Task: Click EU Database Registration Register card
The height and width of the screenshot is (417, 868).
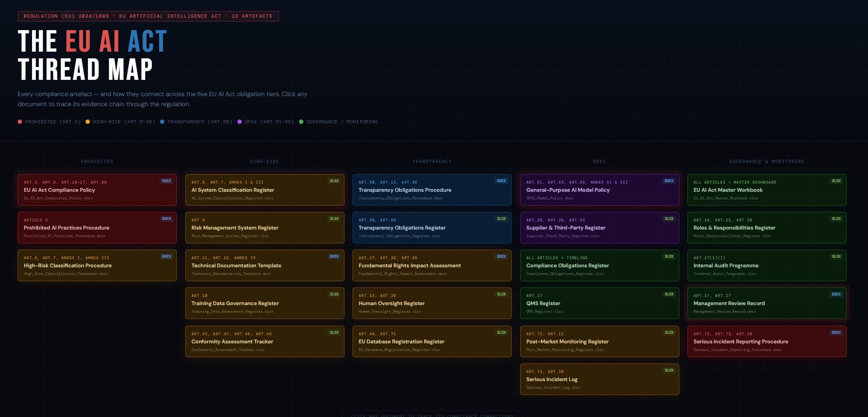Action: coord(432,341)
